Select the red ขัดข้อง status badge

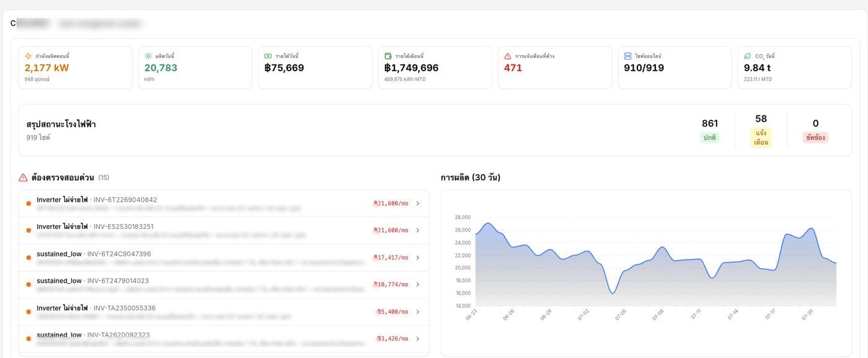tap(815, 138)
